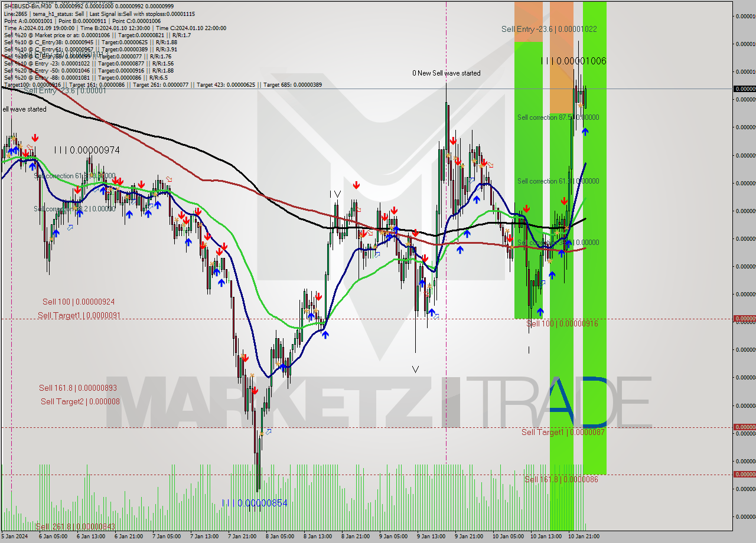Select 'Sell Entry -23.6 | 0.00001022' label

[x=549, y=29]
